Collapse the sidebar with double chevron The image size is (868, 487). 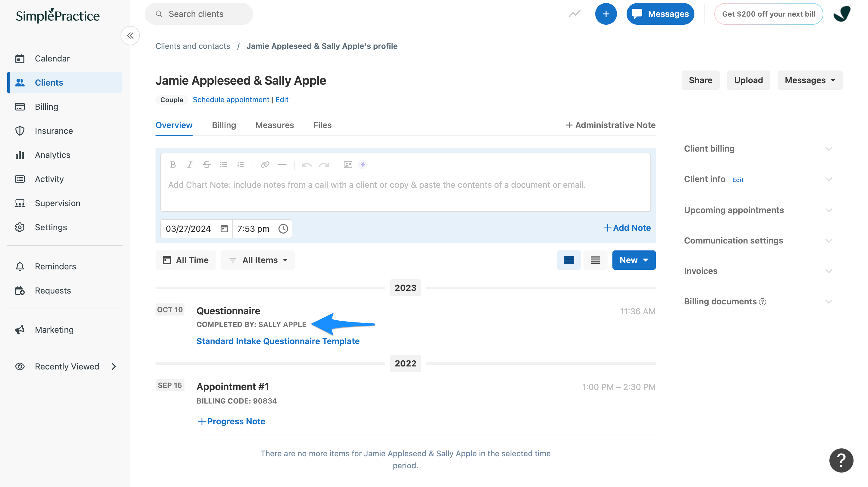130,35
